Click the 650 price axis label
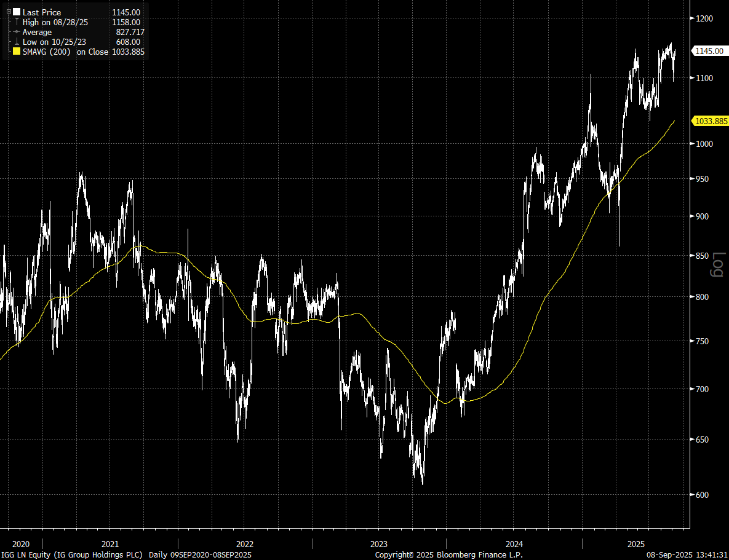Image resolution: width=729 pixels, height=560 pixels. click(703, 440)
